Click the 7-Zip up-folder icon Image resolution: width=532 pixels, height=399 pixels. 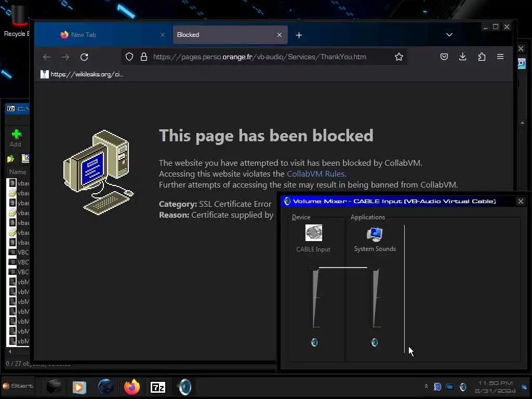point(10,158)
